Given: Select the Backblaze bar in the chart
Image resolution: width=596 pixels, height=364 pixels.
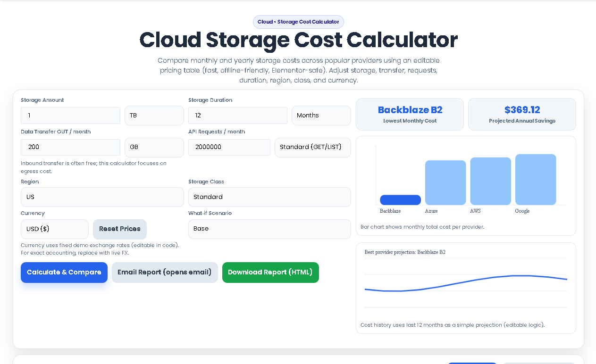Looking at the screenshot, I should [400, 200].
